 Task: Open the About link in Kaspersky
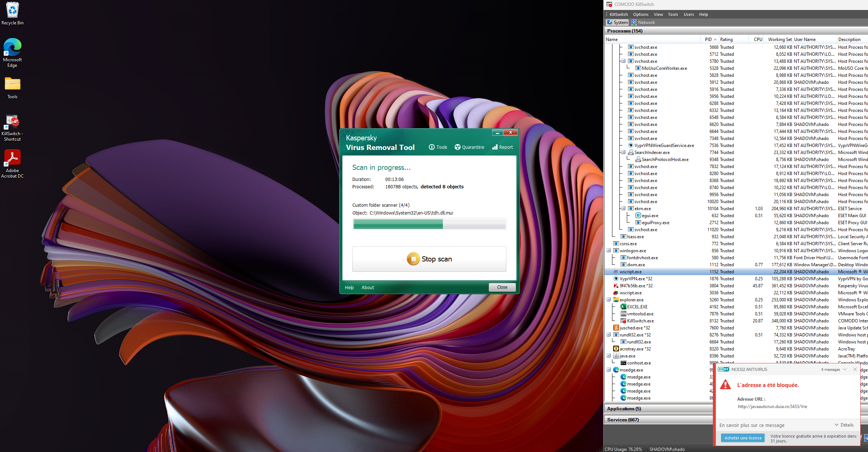click(x=368, y=288)
